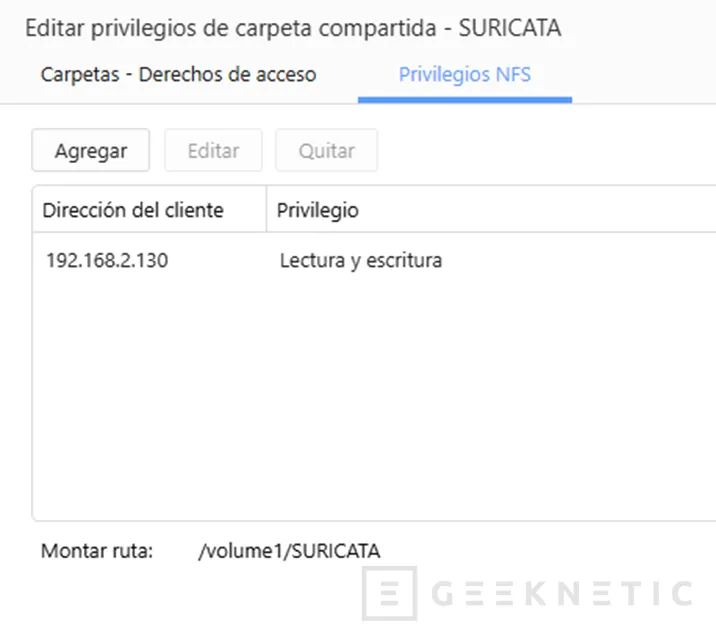This screenshot has width=716, height=639.
Task: Click blank area below Montar ruta label
Action: click(x=97, y=600)
